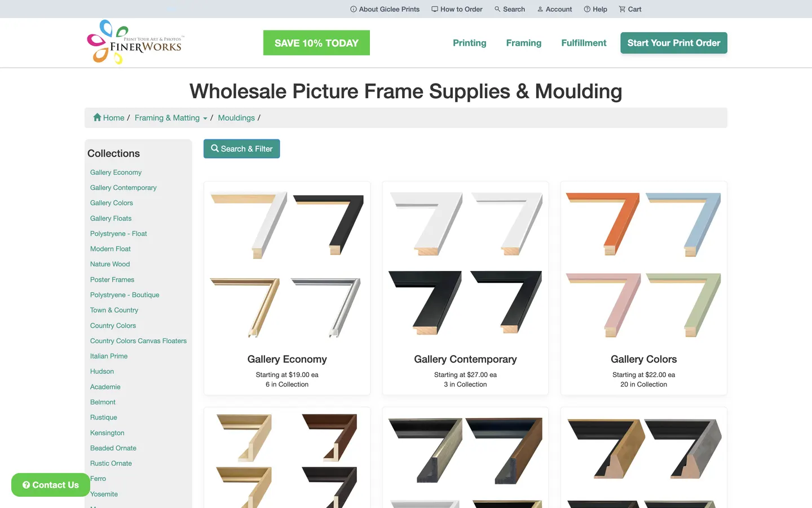812x508 pixels.
Task: Open Rustique collection
Action: (104, 417)
